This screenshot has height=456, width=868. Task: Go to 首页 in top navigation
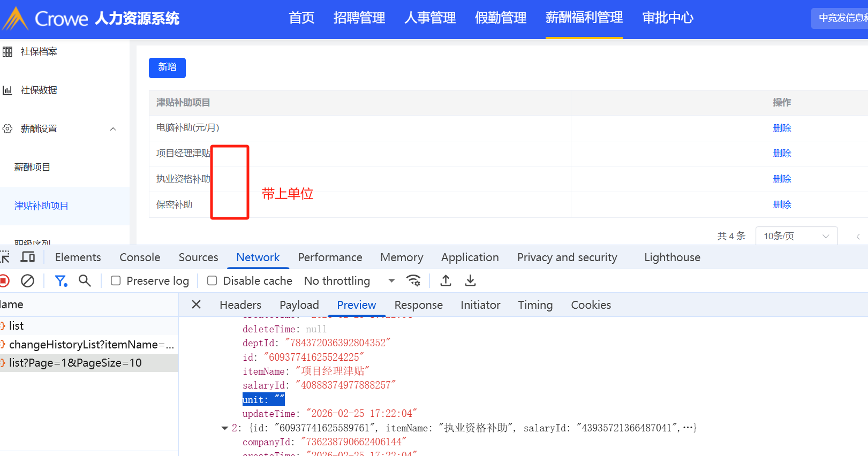(301, 18)
